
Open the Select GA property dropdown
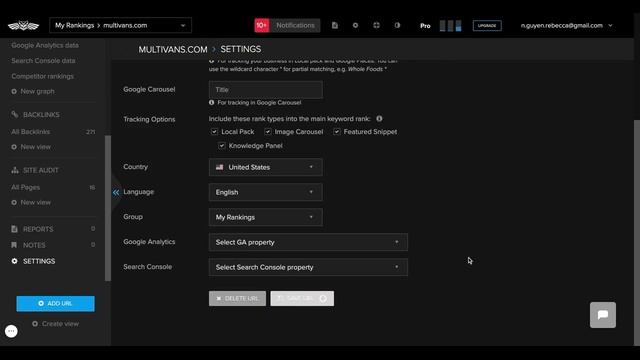pos(308,242)
